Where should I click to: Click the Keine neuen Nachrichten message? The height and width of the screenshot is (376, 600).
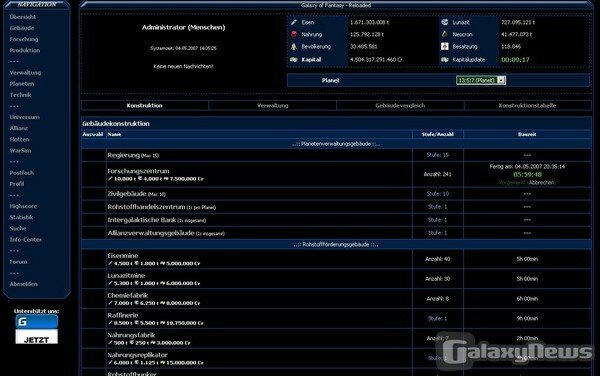(x=183, y=66)
